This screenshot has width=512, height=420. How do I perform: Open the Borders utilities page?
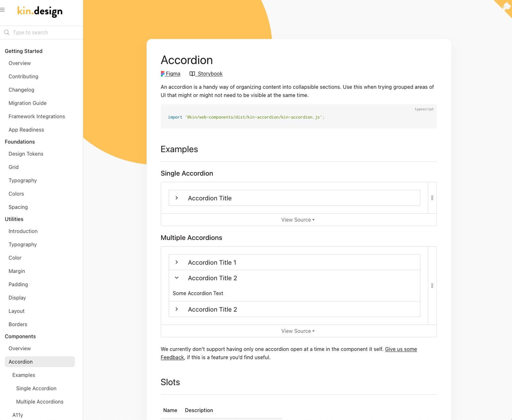point(18,324)
